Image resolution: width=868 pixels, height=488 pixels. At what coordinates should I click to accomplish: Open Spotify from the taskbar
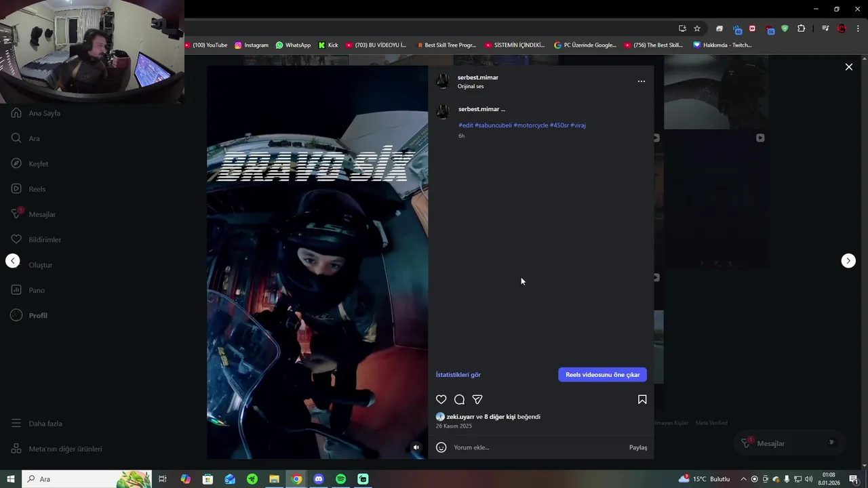coord(341,479)
